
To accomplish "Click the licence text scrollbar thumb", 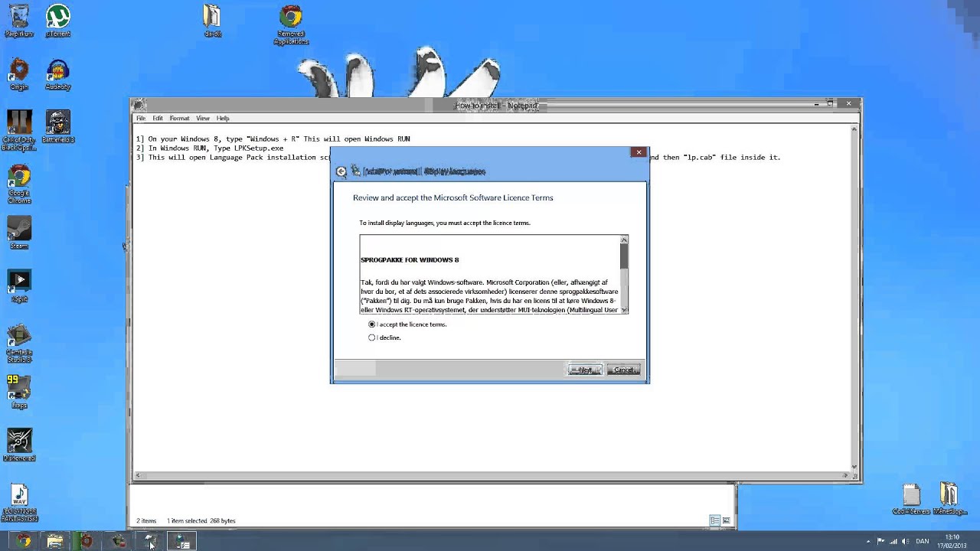I will tap(624, 256).
